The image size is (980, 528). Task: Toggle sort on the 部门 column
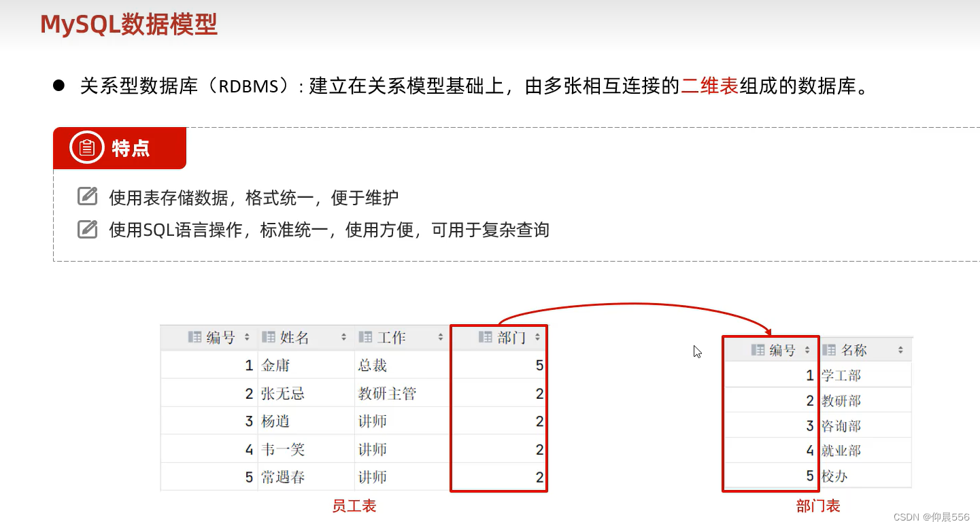pyautogui.click(x=537, y=336)
